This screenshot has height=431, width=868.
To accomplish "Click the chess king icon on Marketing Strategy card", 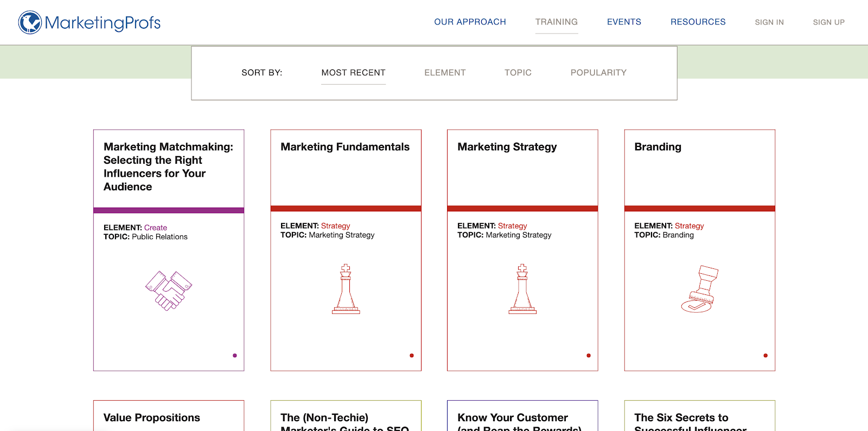I will click(522, 289).
